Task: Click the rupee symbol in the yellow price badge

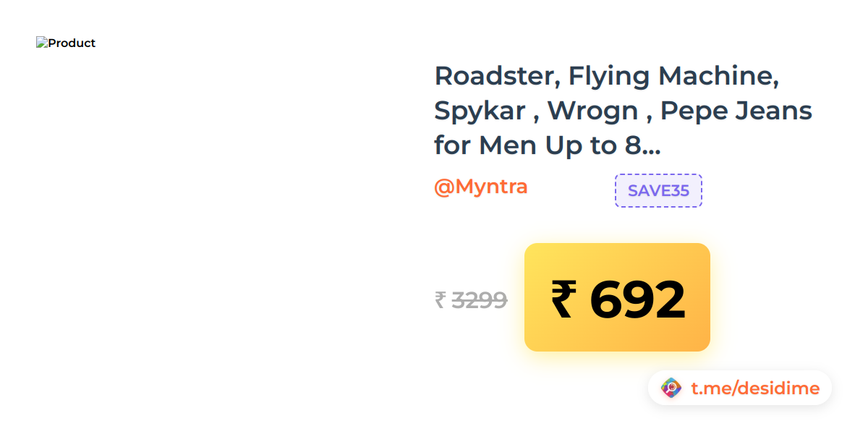Action: [x=563, y=299]
